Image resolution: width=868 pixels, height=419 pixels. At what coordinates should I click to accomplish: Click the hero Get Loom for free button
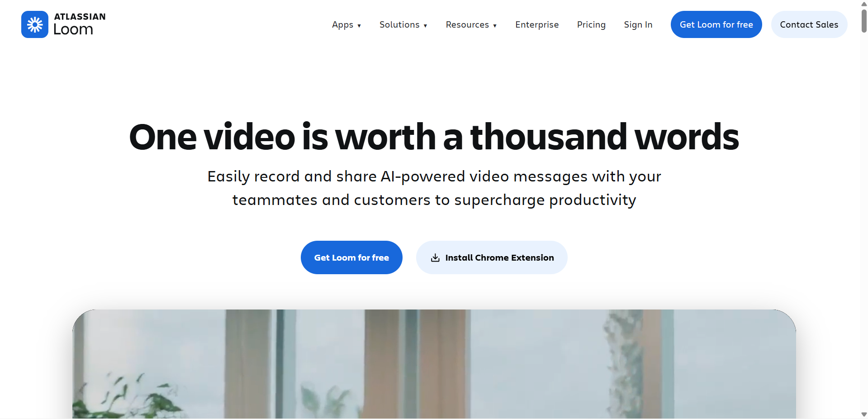tap(351, 257)
